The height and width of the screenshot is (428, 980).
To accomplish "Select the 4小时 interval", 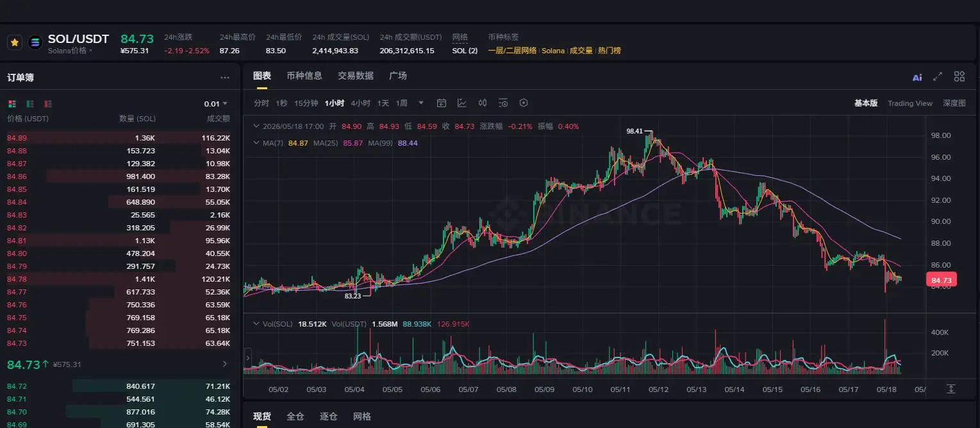I will pos(361,103).
